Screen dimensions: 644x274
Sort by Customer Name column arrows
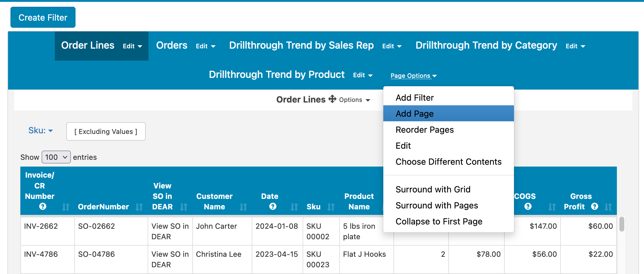243,207
